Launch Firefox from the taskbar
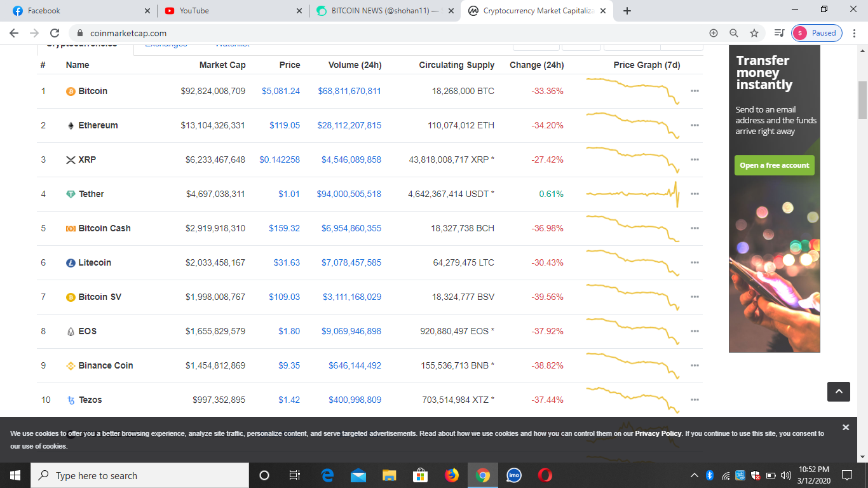Screen dimensions: 868x488 pyautogui.click(x=452, y=475)
